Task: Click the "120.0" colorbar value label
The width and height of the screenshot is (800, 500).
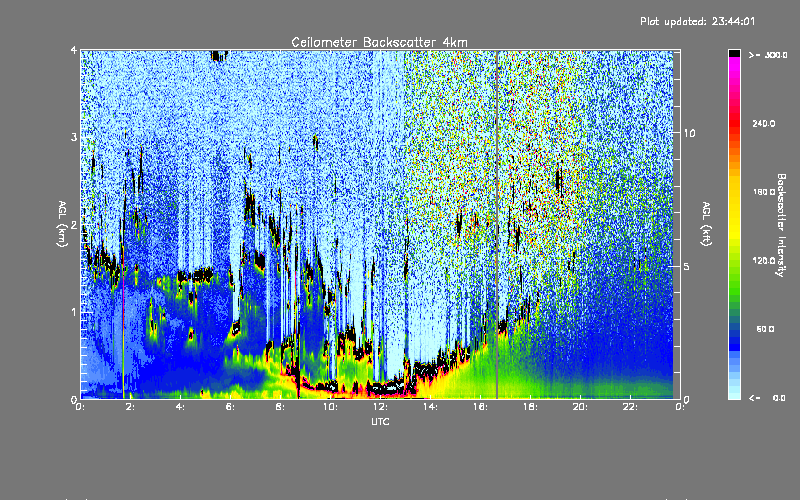Action: 764,261
